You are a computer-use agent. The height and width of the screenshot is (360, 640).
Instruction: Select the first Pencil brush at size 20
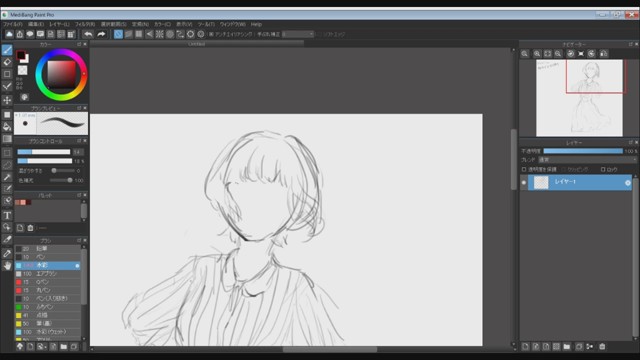[48, 249]
